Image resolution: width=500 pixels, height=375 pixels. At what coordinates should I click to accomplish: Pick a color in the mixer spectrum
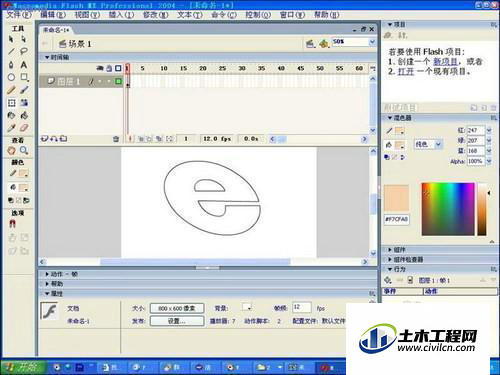point(448,209)
